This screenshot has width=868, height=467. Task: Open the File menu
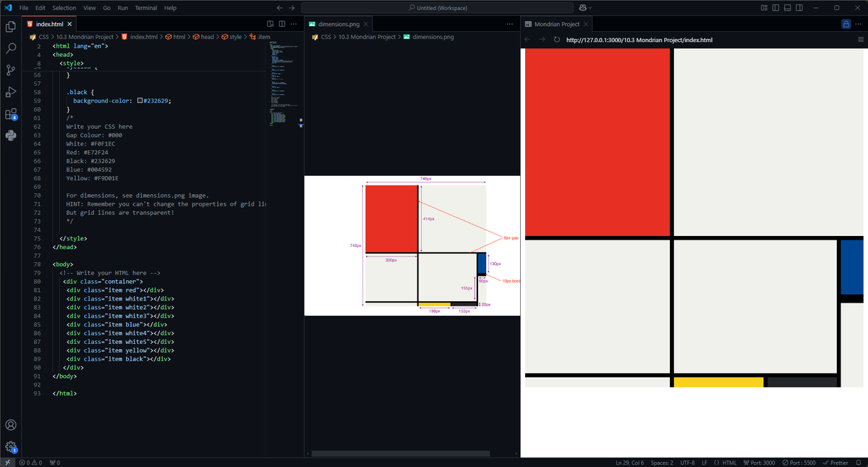pos(24,7)
